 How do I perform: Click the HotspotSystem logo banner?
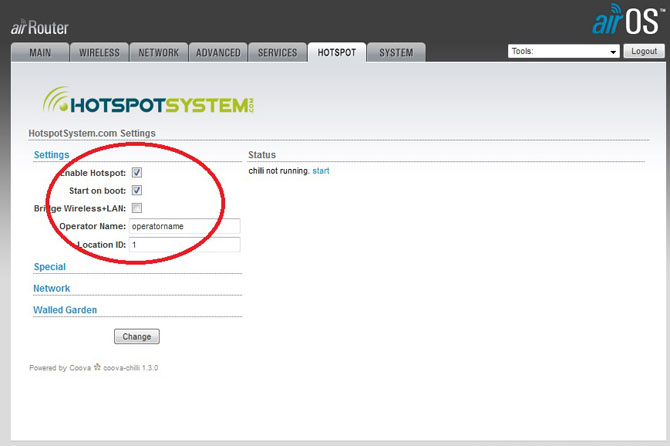pyautogui.click(x=148, y=100)
